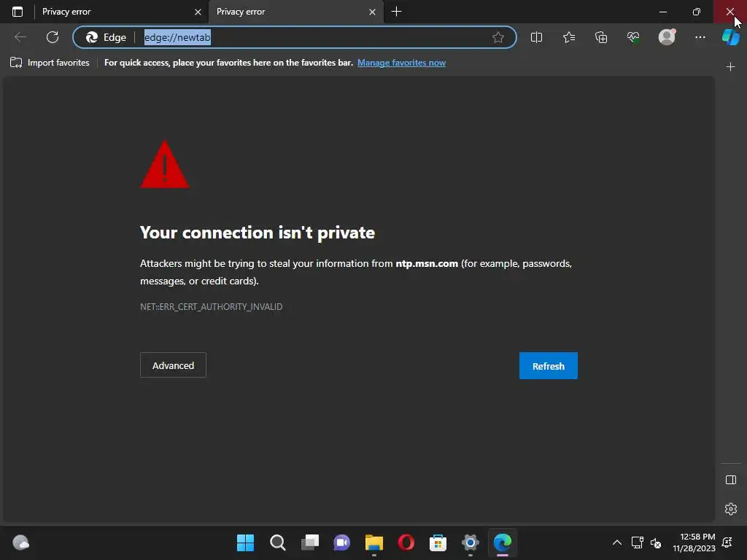This screenshot has width=747, height=560.
Task: Toggle sidebar visibility icon at bottom right
Action: point(731,480)
